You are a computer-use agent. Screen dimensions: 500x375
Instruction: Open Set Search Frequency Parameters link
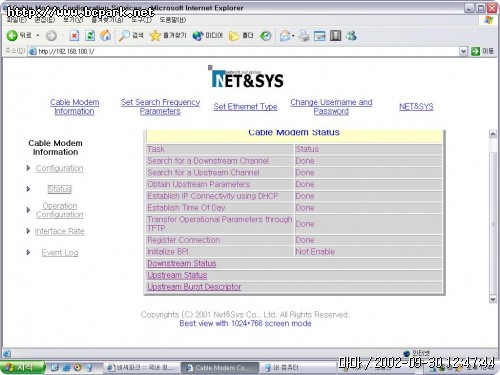pyautogui.click(x=160, y=107)
